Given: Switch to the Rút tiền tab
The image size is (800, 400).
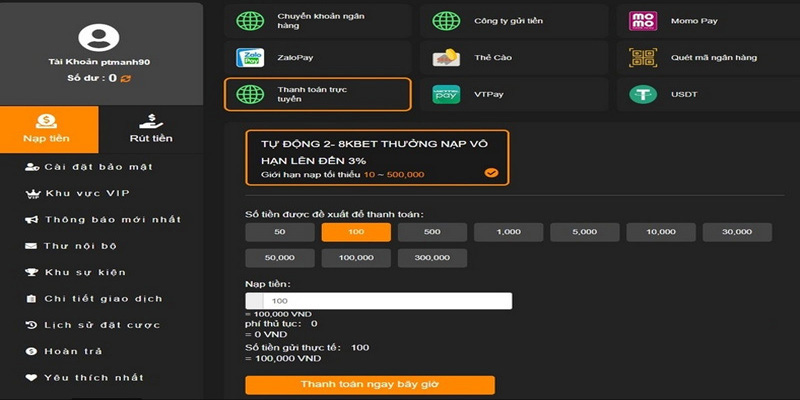Looking at the screenshot, I should (x=149, y=128).
